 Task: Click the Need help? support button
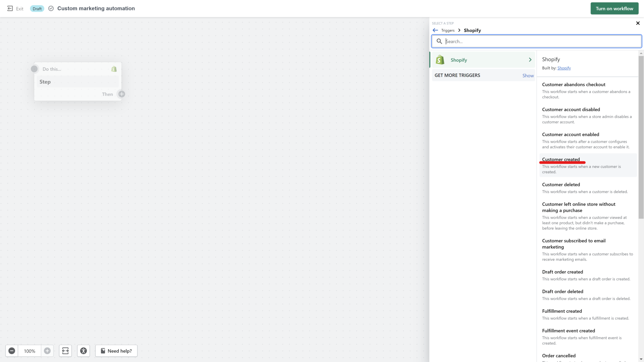[116, 350]
